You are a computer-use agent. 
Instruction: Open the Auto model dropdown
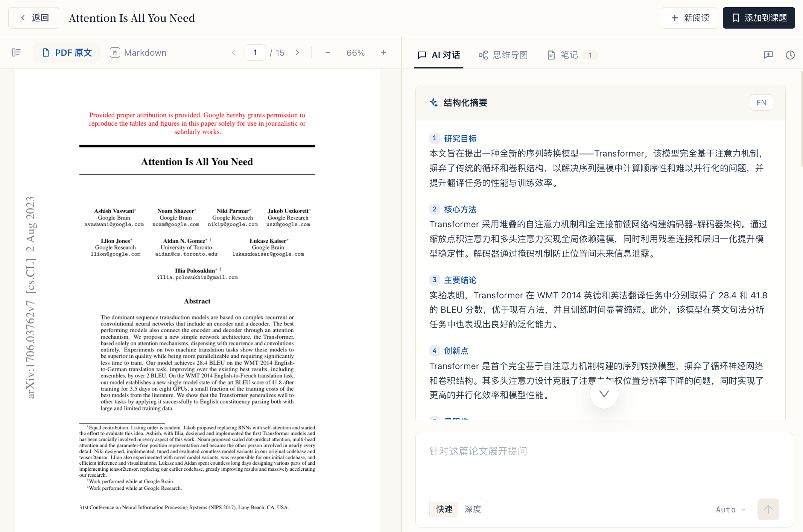click(x=731, y=509)
